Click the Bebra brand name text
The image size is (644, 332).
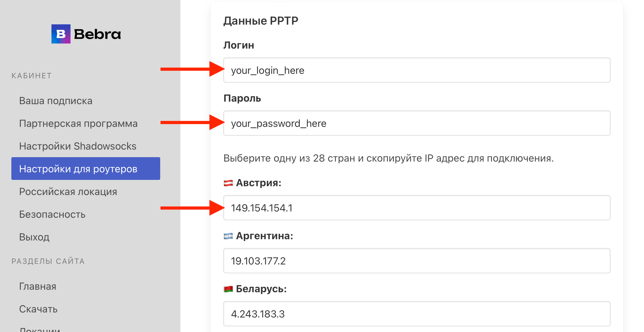click(97, 34)
